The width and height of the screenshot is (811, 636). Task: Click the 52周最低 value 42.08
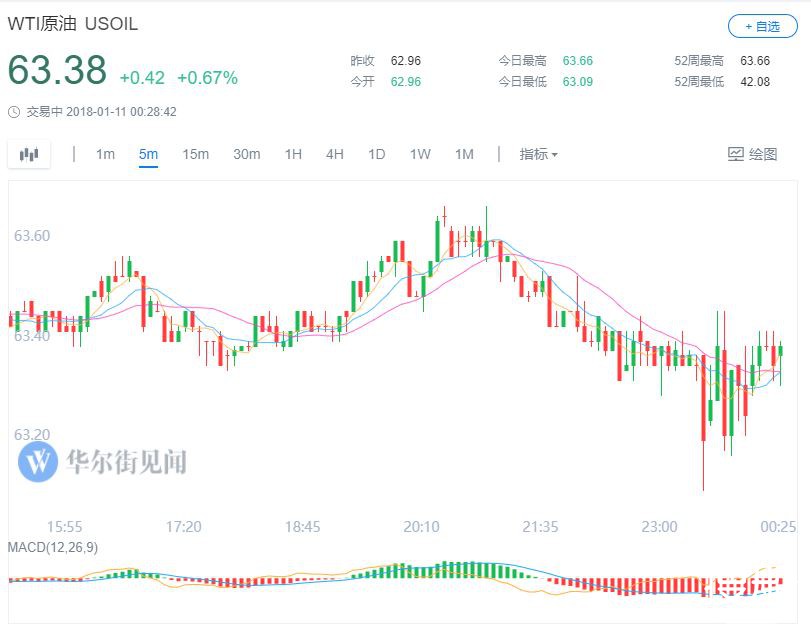click(x=755, y=82)
